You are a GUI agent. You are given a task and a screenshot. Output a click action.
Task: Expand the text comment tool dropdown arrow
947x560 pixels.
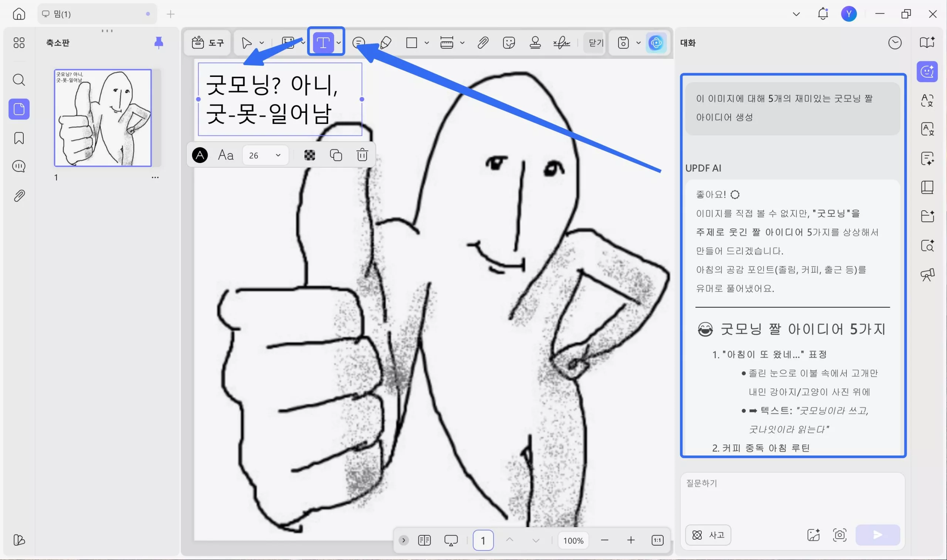(339, 43)
